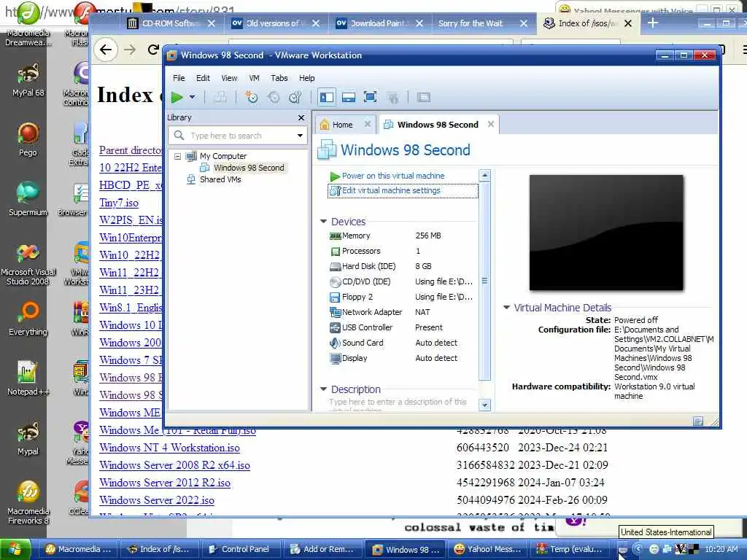Click the green Power On toolbar button
Viewport: 747px width, 560px height.
177,97
